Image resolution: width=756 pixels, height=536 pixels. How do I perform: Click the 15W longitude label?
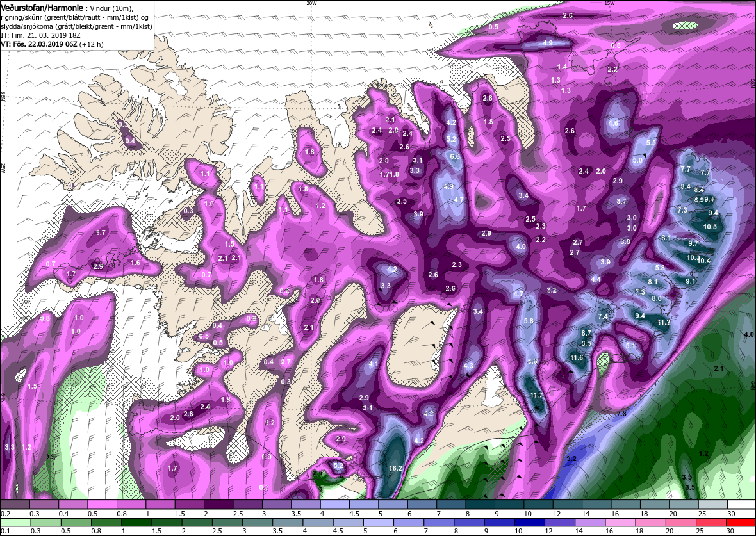[x=609, y=3]
